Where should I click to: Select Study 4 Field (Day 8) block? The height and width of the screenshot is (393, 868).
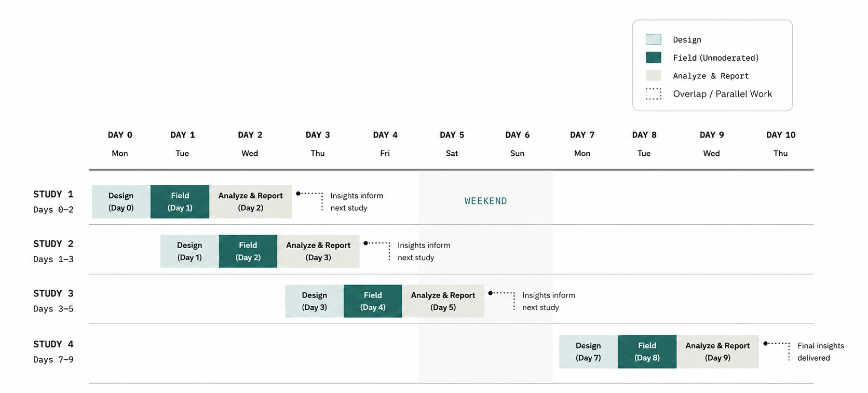point(647,351)
